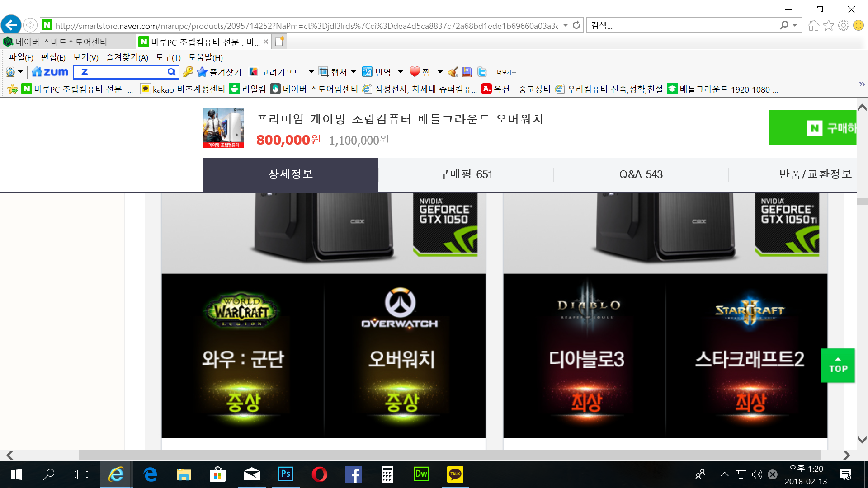The image size is (868, 488).
Task: Switch to the 네이버 스마트스토어센터 tab
Action: 68,42
